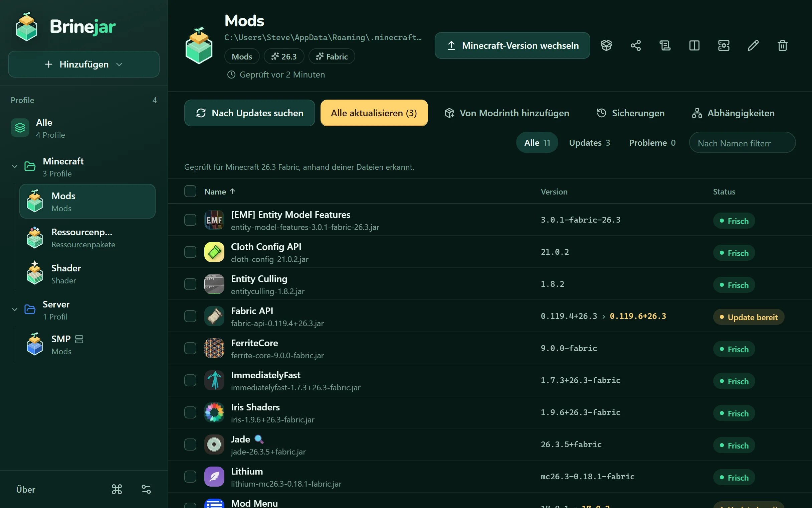
Task: Click the Lithium feather icon
Action: click(214, 477)
